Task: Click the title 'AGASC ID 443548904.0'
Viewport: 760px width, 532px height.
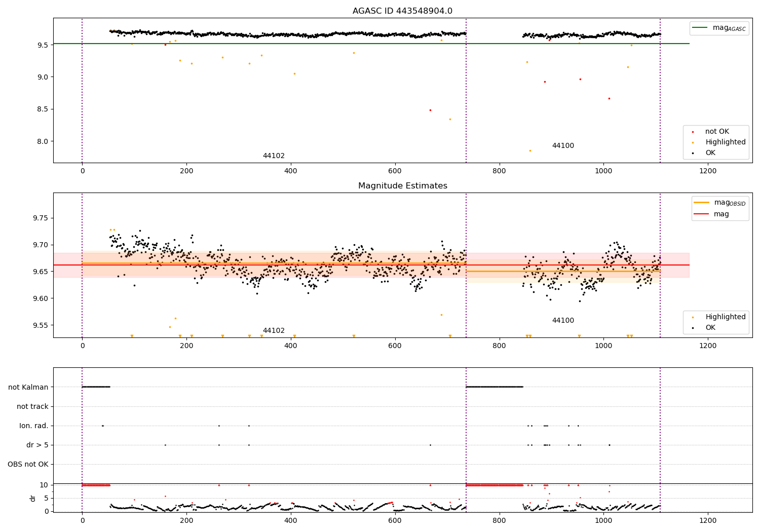Action: [x=402, y=11]
